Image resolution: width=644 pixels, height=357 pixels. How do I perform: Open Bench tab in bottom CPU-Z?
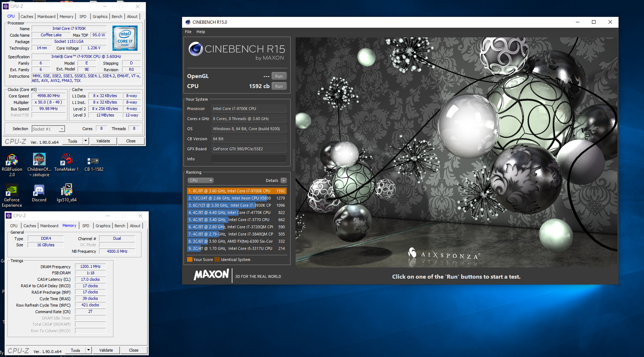[120, 226]
